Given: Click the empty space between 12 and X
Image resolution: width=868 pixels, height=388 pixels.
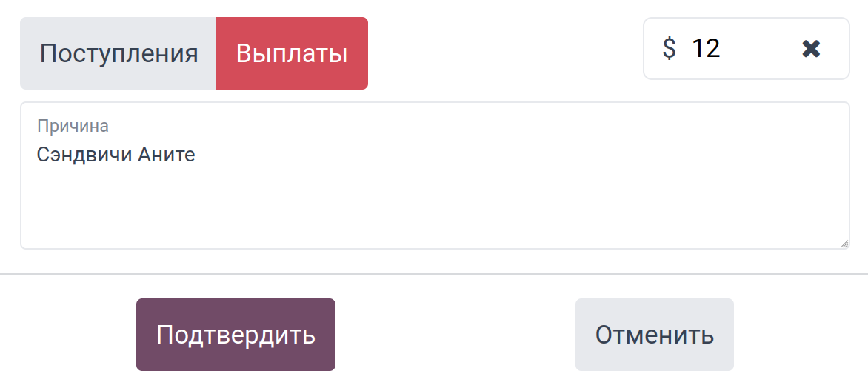Looking at the screenshot, I should pos(759,49).
